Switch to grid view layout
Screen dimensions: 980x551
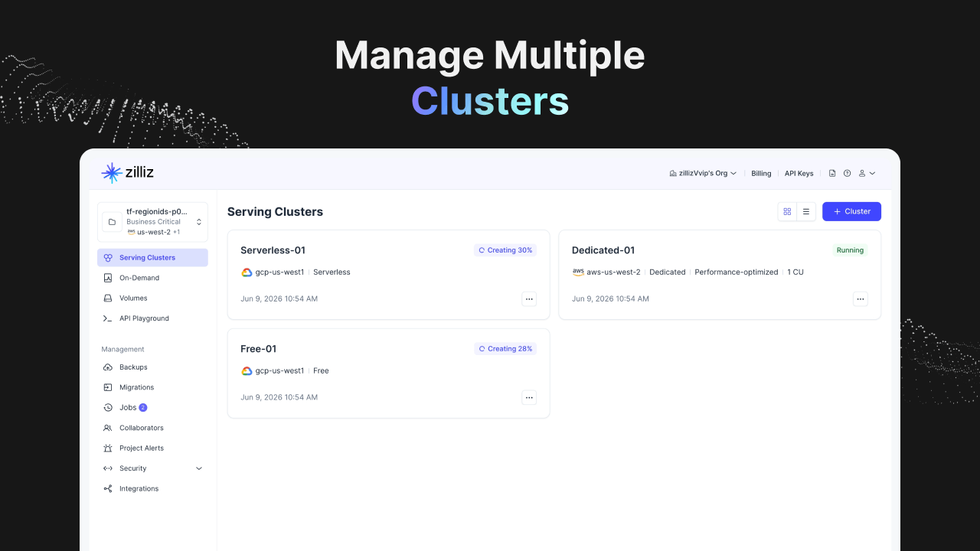pos(787,211)
